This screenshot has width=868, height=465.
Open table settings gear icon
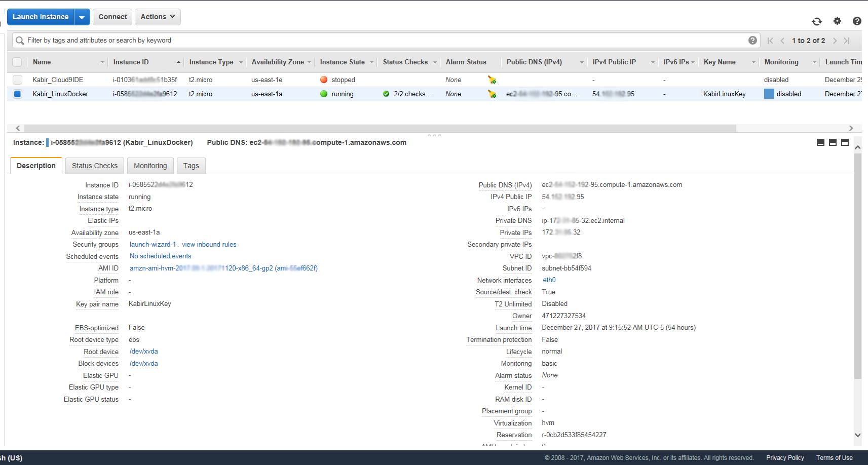tap(837, 21)
